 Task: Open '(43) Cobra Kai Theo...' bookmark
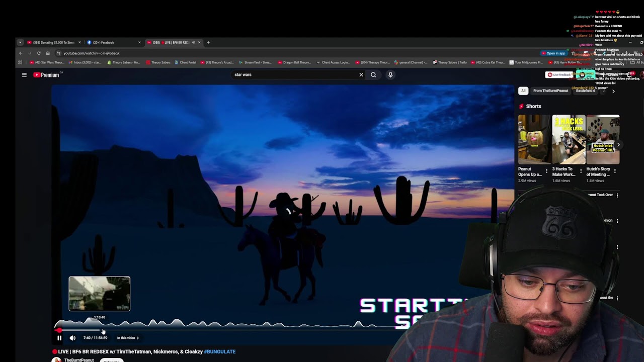[488, 62]
